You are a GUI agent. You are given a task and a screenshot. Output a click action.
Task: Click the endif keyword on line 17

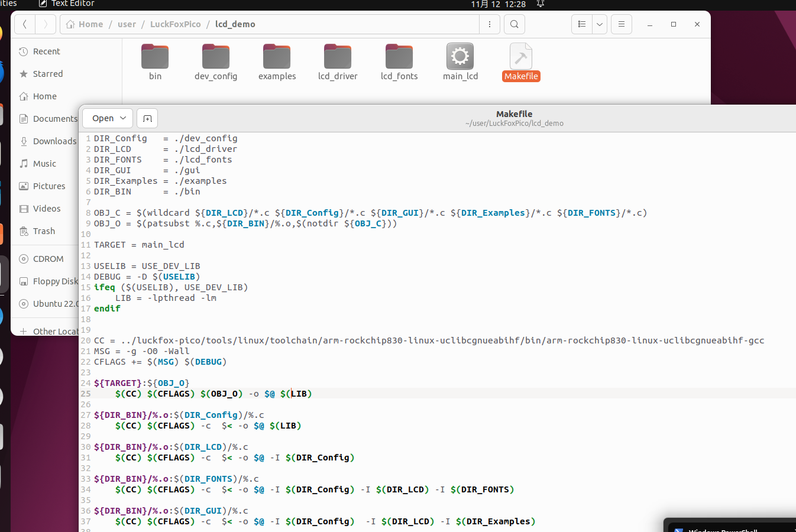click(x=107, y=309)
